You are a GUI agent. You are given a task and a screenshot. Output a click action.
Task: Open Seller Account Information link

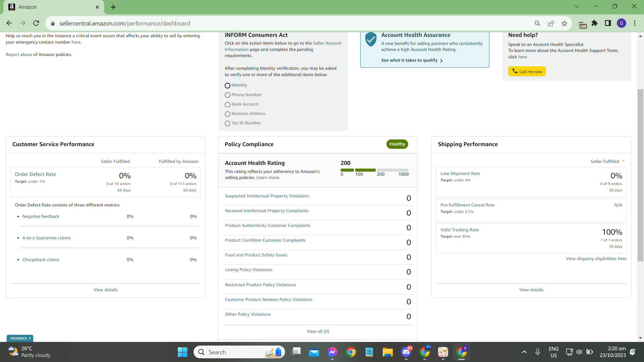point(283,46)
